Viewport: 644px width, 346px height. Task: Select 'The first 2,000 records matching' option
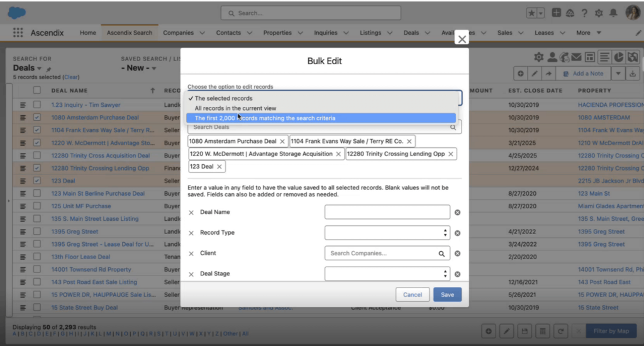click(321, 118)
